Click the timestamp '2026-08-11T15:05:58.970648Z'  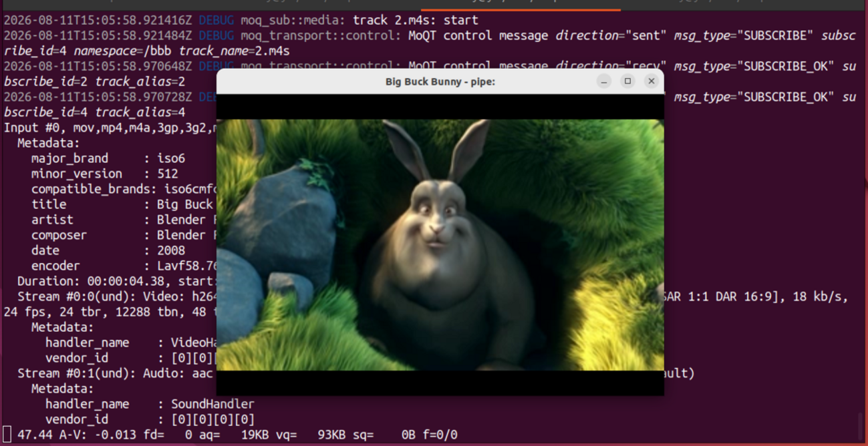coord(98,66)
